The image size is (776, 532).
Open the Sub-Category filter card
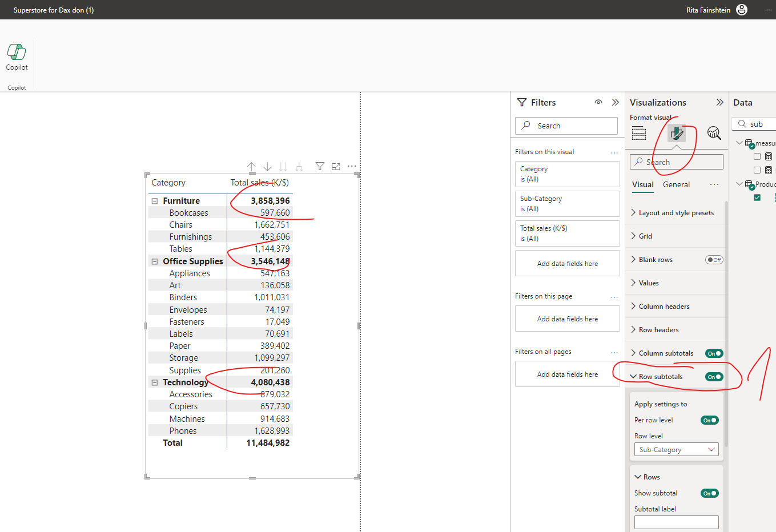tap(568, 204)
